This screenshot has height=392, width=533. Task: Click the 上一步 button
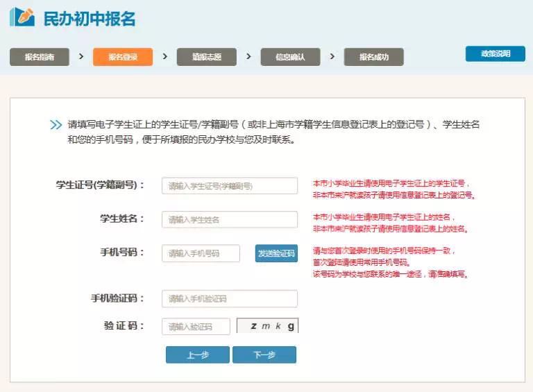(197, 355)
